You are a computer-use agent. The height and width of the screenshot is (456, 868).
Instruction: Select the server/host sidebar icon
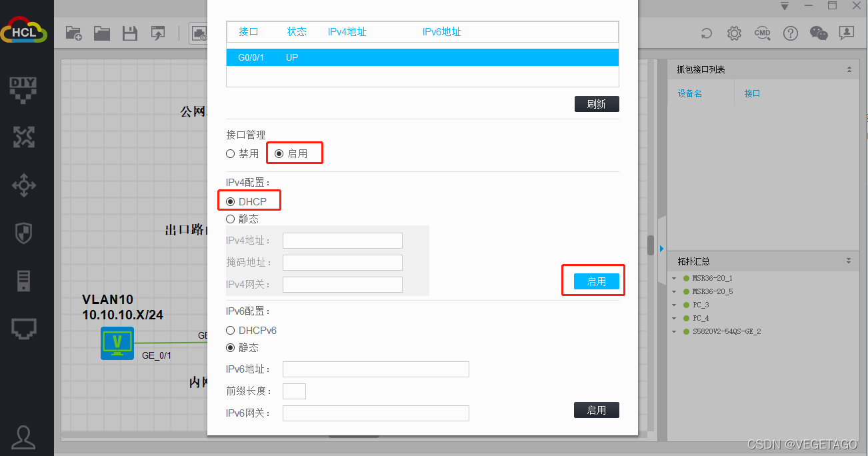pos(24,281)
